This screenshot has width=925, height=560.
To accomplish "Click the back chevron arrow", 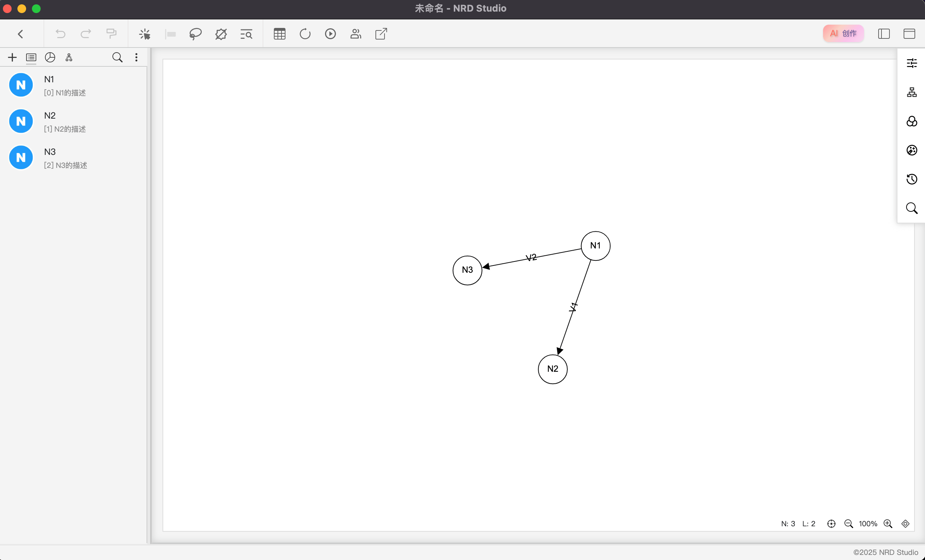I will coord(21,34).
